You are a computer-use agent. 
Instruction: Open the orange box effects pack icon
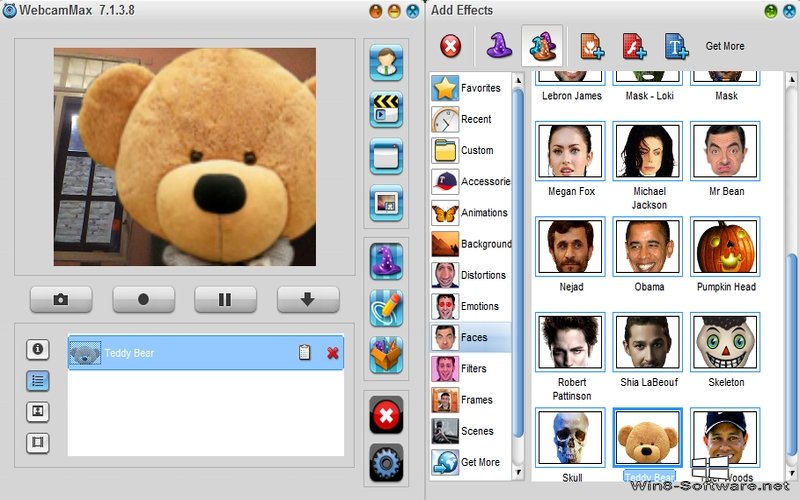coord(386,355)
